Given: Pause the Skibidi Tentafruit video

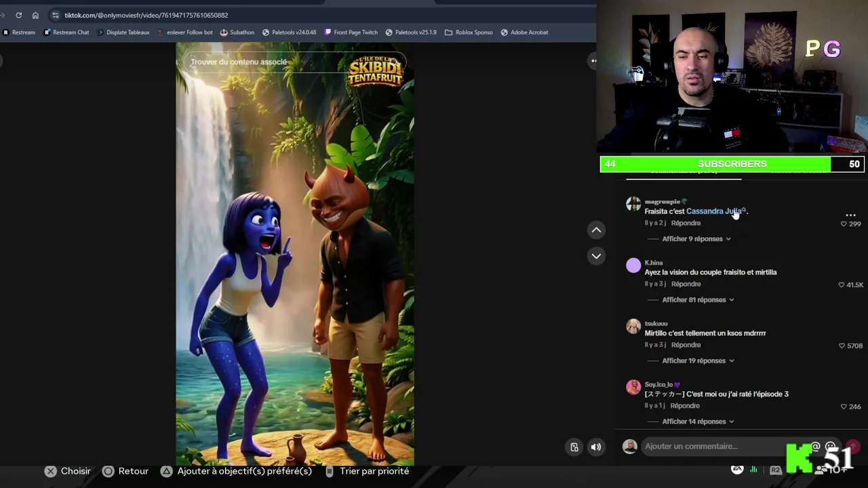Looking at the screenshot, I should click(295, 254).
